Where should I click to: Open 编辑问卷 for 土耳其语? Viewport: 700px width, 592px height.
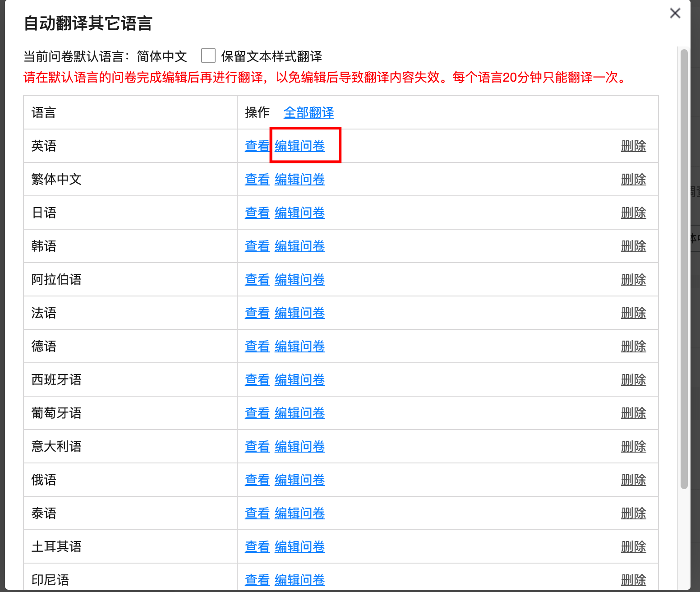[300, 546]
